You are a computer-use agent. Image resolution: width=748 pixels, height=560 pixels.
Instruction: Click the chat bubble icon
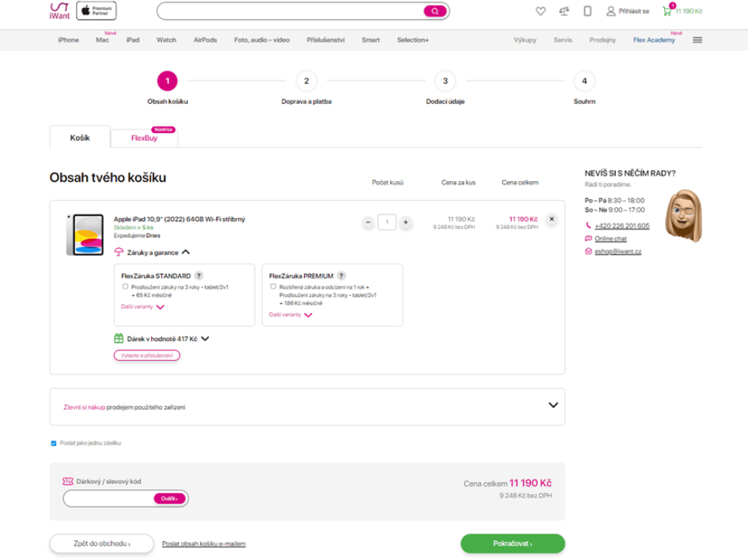tap(588, 239)
